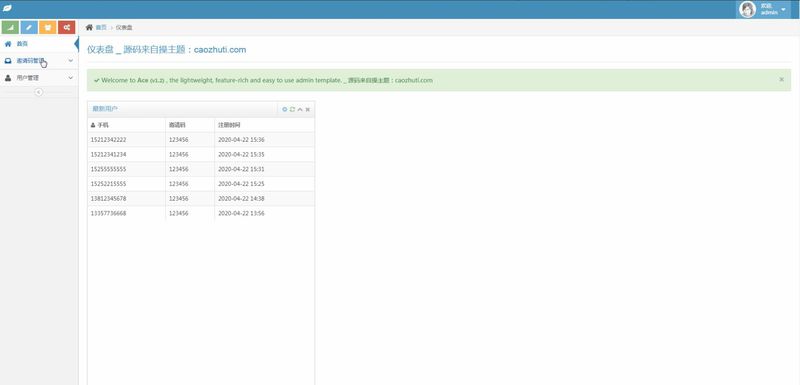The height and width of the screenshot is (385, 800).
Task: Collapse the 最新用户 widget with the up chevron
Action: click(300, 109)
